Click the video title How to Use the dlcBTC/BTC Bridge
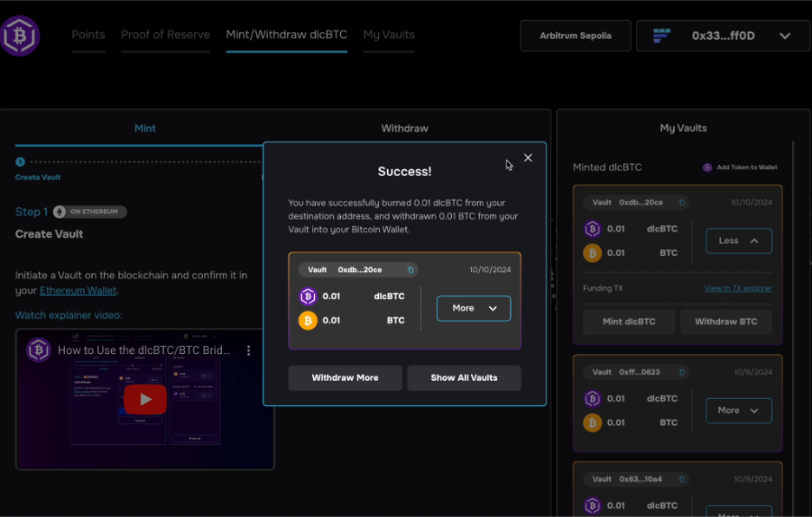 coord(144,350)
